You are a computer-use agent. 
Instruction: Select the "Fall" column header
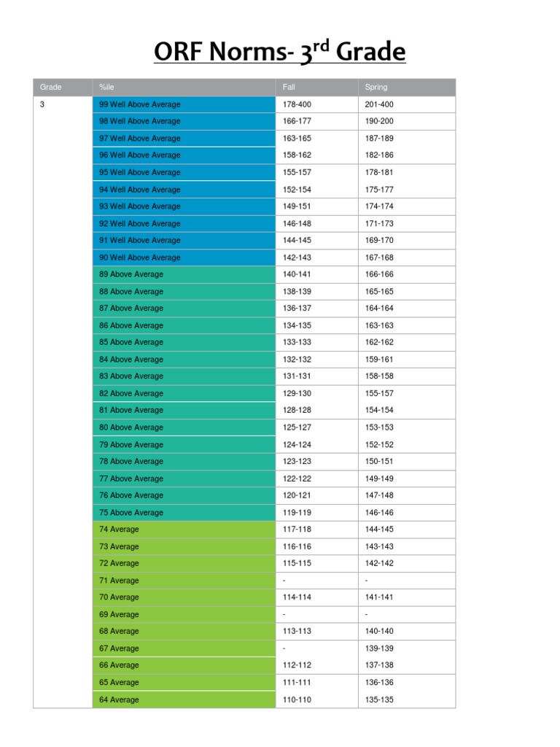(x=289, y=88)
